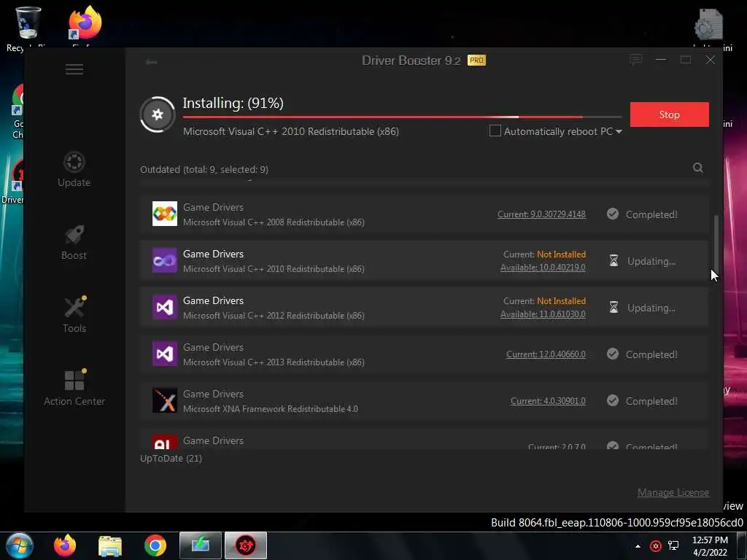Click the Driver Booster taskbar button
The image size is (747, 560).
(246, 545)
